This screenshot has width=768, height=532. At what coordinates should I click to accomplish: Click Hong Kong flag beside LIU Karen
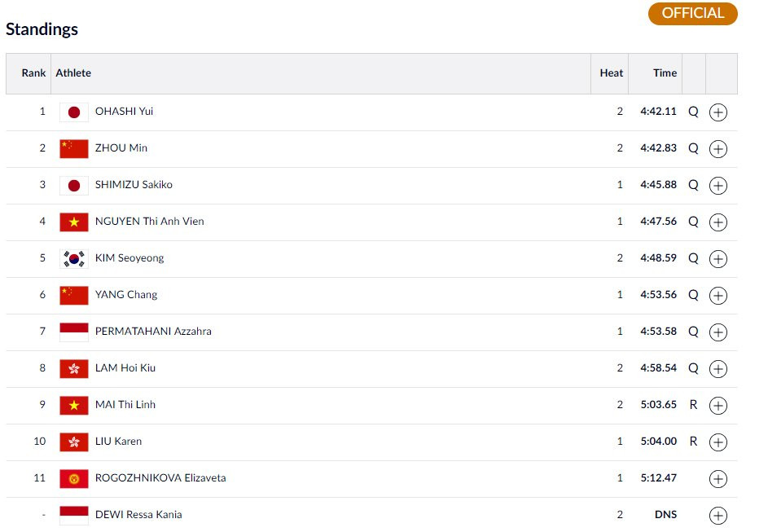pyautogui.click(x=74, y=442)
